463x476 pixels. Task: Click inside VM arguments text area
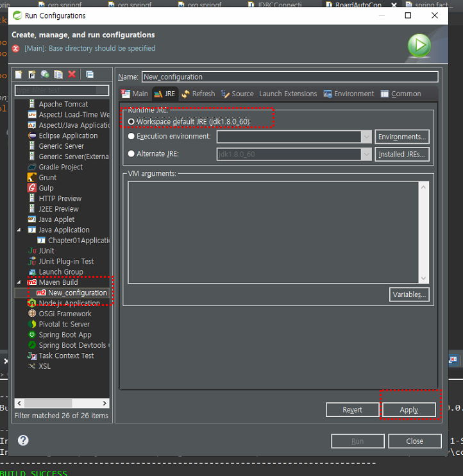point(273,232)
